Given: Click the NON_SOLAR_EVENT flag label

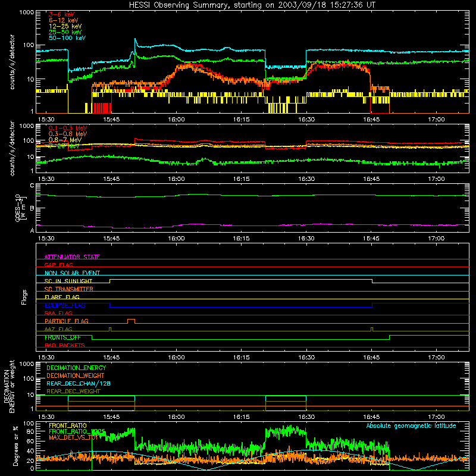Looking at the screenshot, I should pyautogui.click(x=72, y=273).
